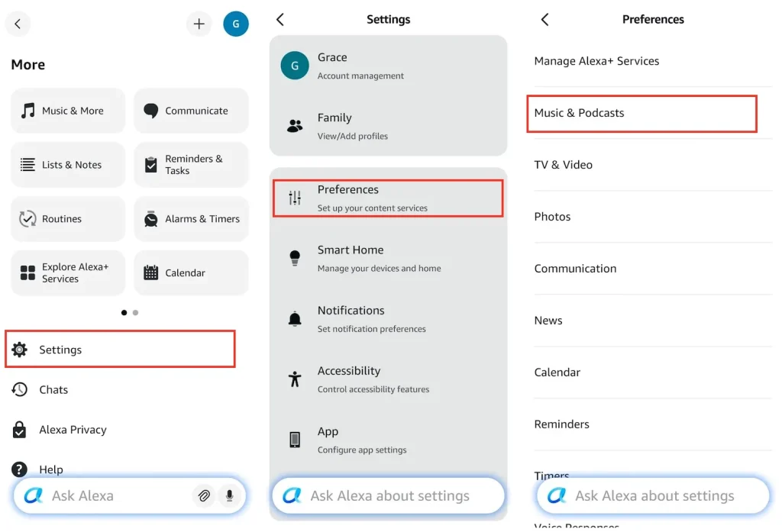Tap the Settings gear icon
This screenshot has height=532, width=782.
pyautogui.click(x=19, y=350)
